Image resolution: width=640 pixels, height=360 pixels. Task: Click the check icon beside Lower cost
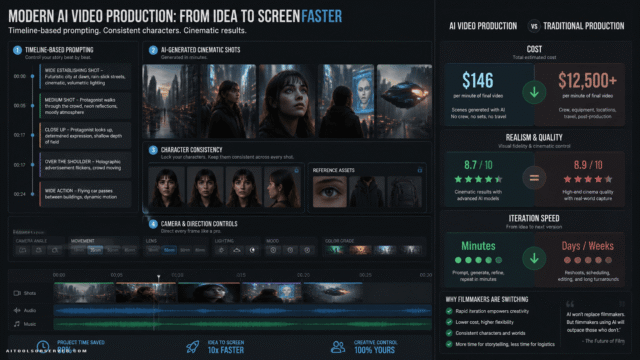pyautogui.click(x=449, y=322)
